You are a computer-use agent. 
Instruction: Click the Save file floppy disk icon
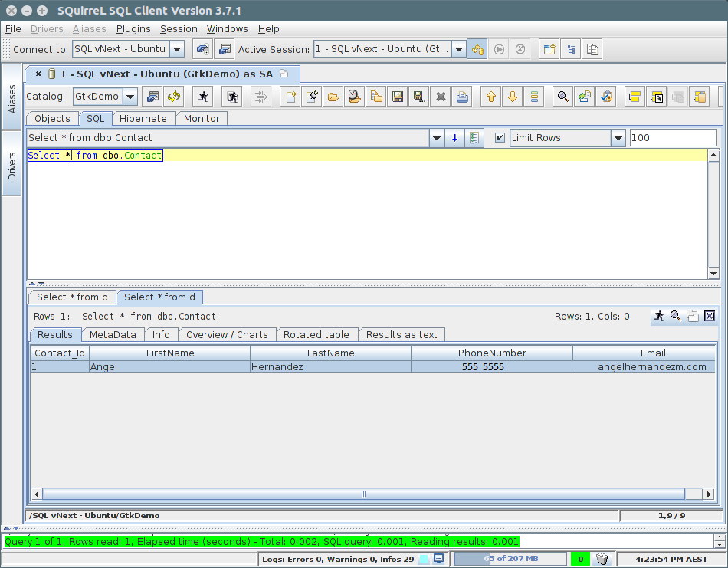(398, 97)
